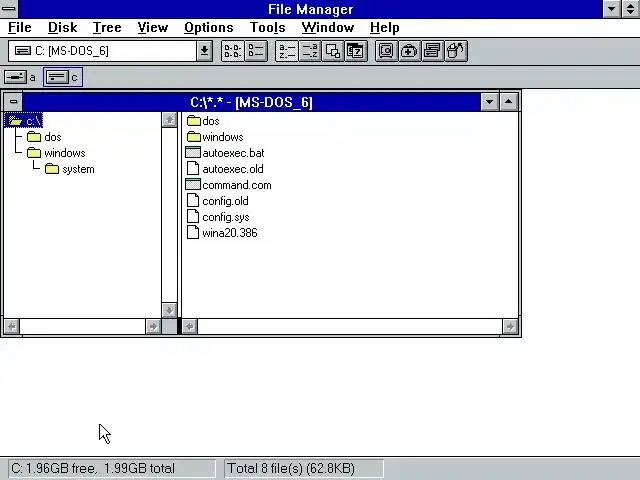Screen dimensions: 640x480
Task: Start Anti-Virus via the medical kit icon
Action: [409, 51]
